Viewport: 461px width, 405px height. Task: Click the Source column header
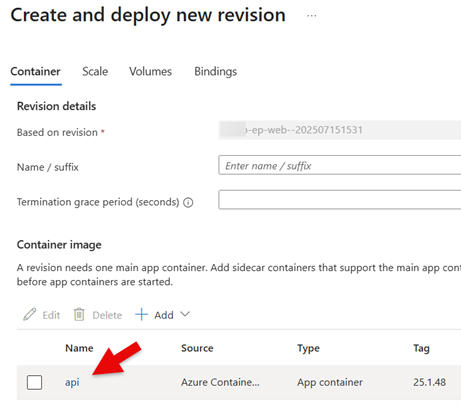[197, 348]
